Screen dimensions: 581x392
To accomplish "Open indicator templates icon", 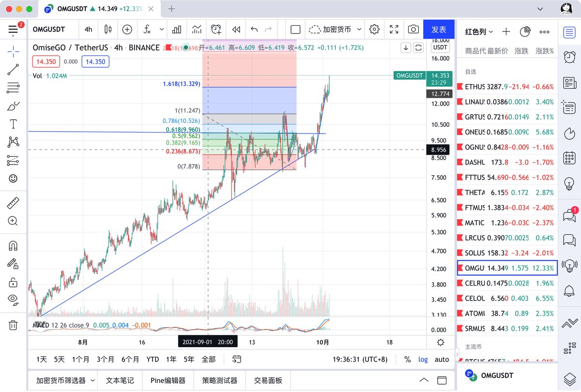I will click(197, 30).
